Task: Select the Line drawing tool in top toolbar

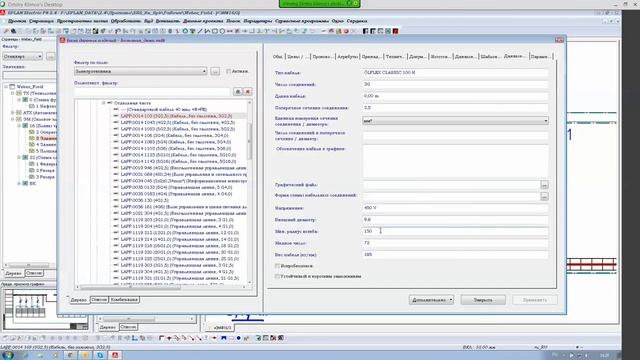Action: (x=200, y=31)
